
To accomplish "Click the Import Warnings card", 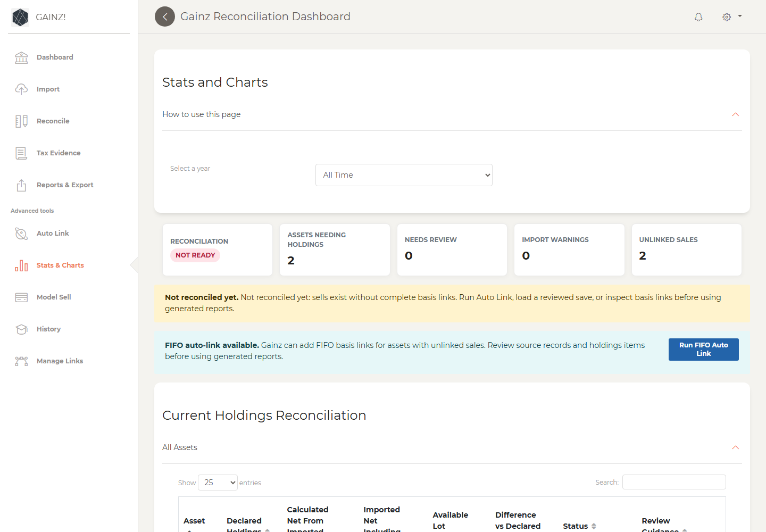I will 569,250.
